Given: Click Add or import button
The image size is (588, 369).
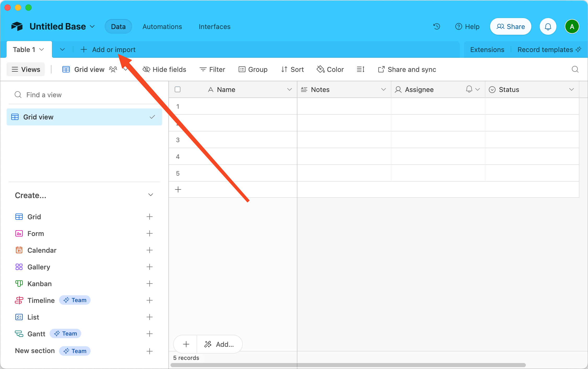Looking at the screenshot, I should [x=108, y=49].
